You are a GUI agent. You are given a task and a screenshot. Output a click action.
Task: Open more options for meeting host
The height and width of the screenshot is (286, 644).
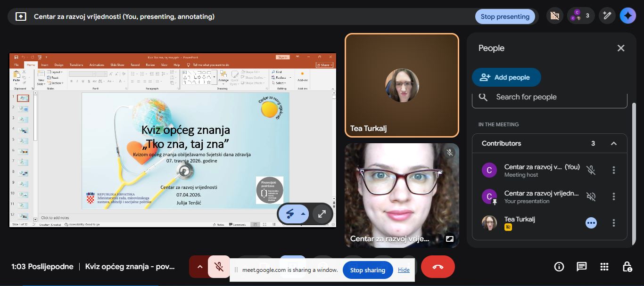pyautogui.click(x=613, y=170)
